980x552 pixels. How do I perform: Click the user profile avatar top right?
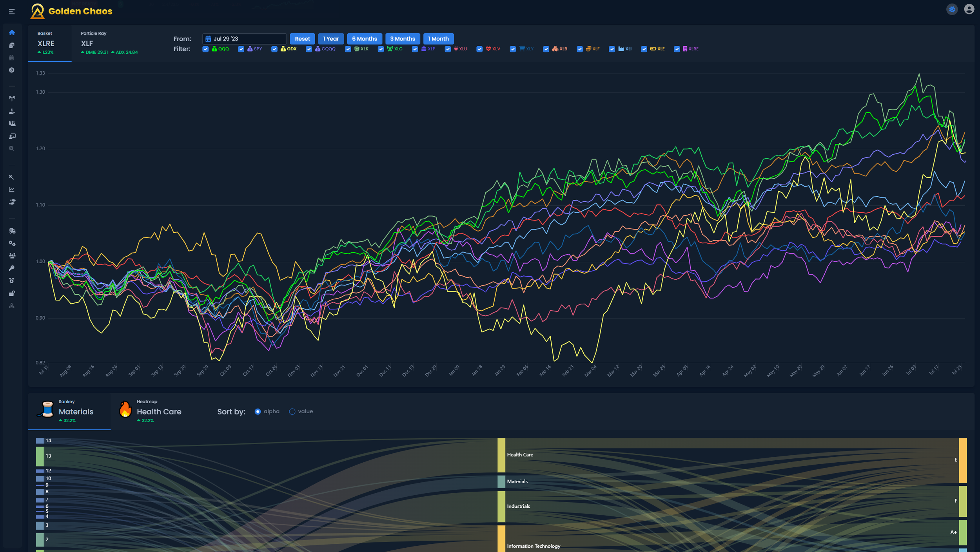[x=969, y=9]
